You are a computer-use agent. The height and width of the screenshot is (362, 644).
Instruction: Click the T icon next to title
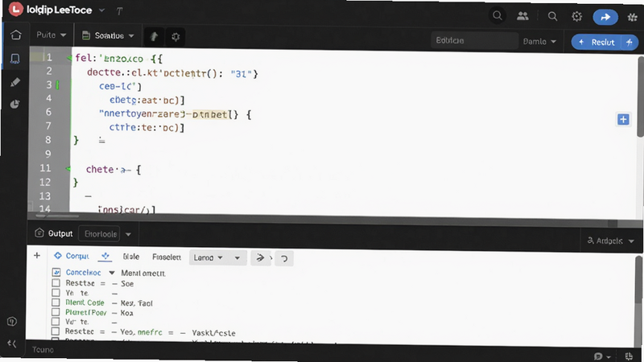tap(119, 11)
